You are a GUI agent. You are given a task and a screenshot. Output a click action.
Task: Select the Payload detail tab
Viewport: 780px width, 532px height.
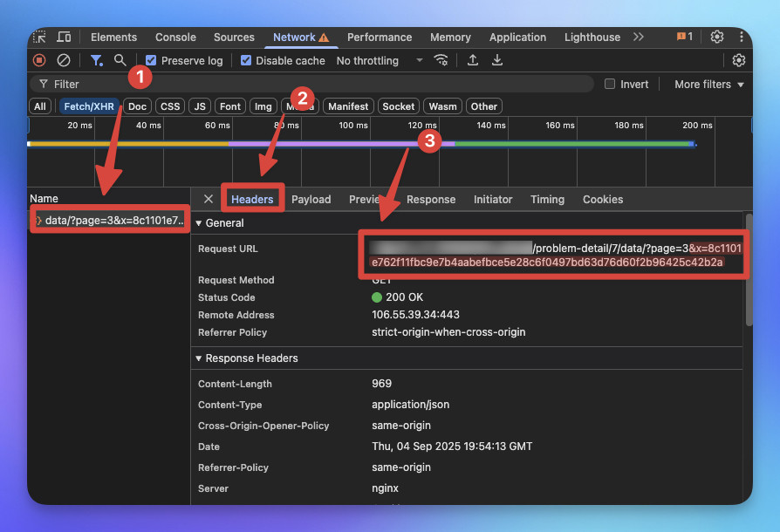point(311,200)
